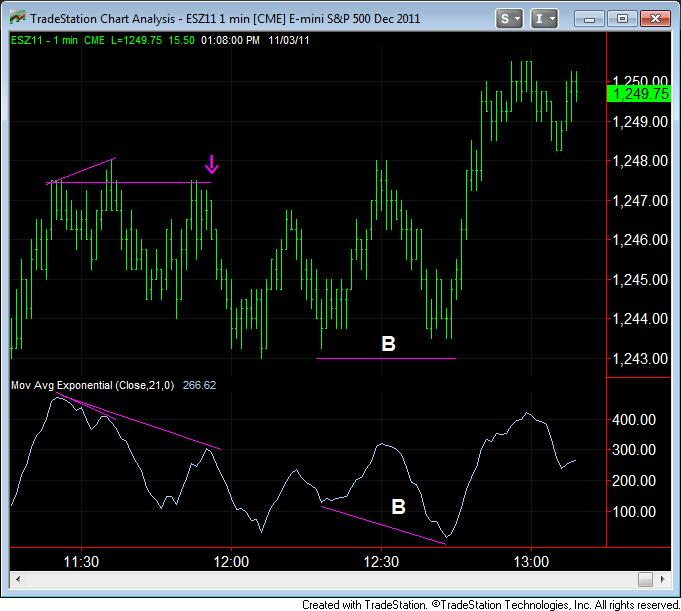Click the 12:00 time axis label
This screenshot has width=681, height=611.
pos(231,562)
